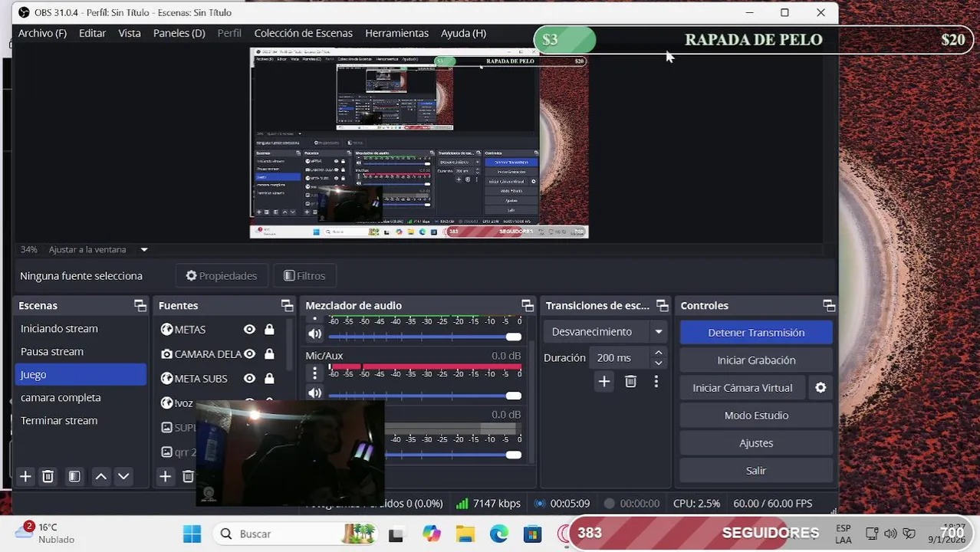Screen dimensions: 980x552
Task: Select the Pausa stream scene
Action: tap(81, 351)
